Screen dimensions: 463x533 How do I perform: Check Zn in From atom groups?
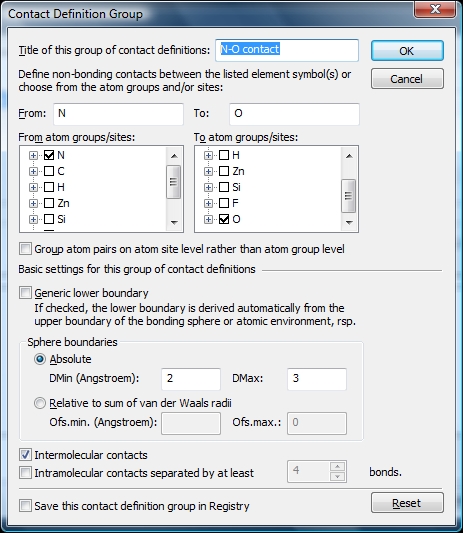point(49,203)
